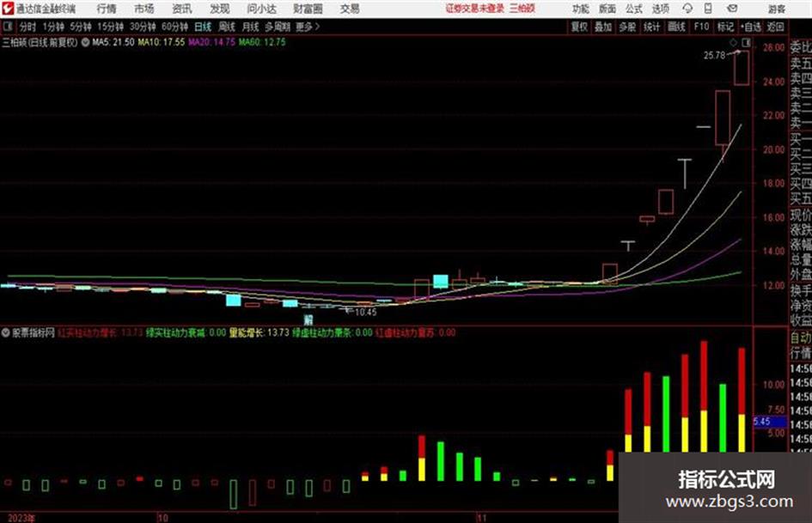Open the 功能 menu

point(581,9)
